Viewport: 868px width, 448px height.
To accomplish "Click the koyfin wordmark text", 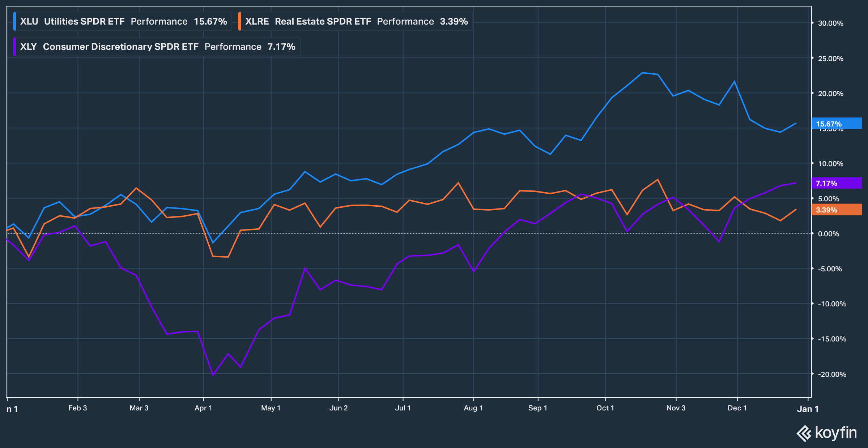I will click(835, 432).
